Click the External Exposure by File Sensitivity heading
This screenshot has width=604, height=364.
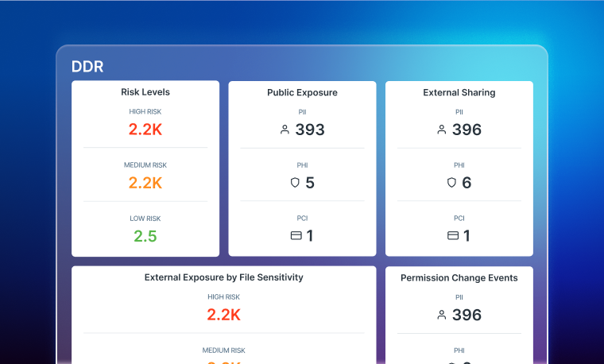(223, 277)
